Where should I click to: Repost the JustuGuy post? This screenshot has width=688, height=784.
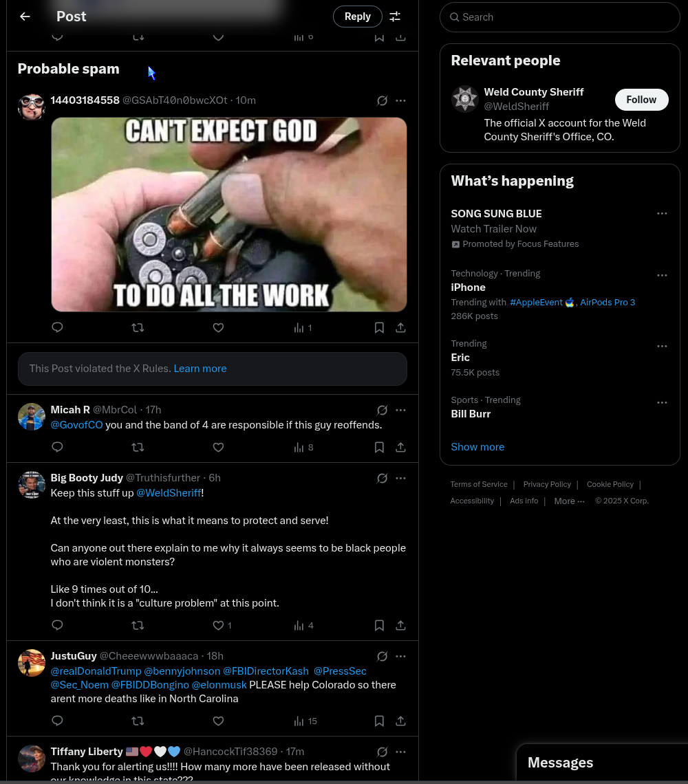[138, 721]
